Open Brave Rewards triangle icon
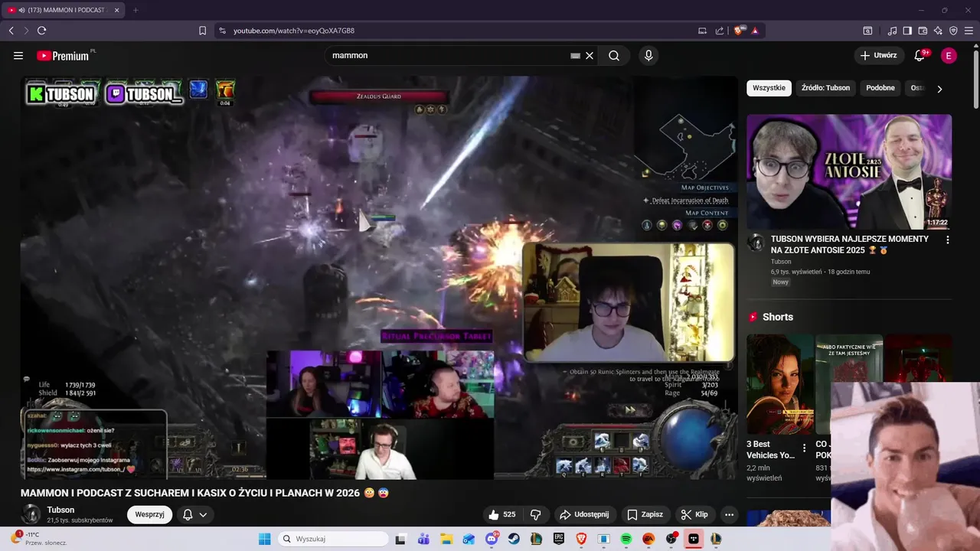 (755, 31)
